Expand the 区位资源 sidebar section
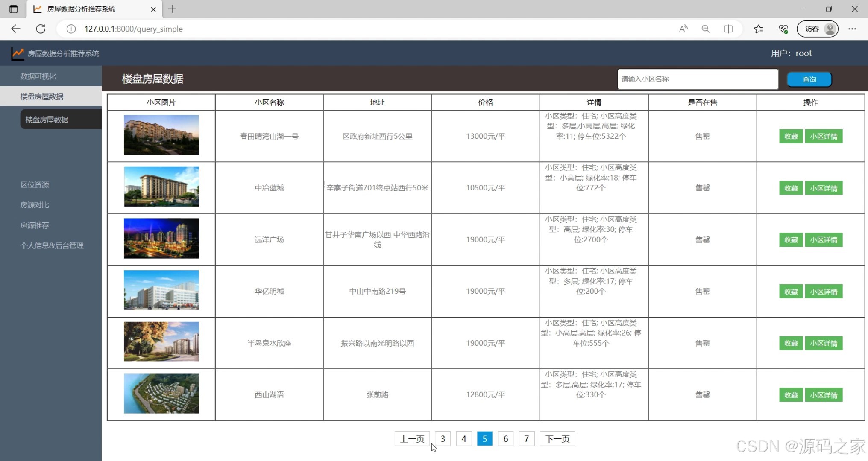868x461 pixels. click(x=35, y=184)
